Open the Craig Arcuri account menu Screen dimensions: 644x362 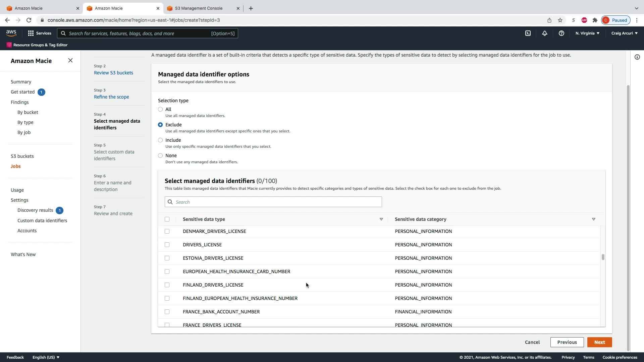tap(624, 33)
